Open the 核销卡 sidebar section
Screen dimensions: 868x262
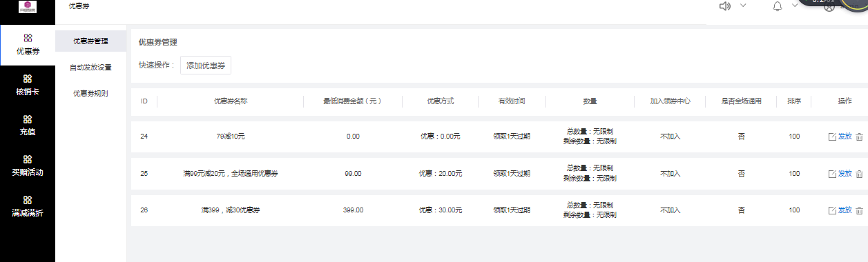tap(28, 85)
